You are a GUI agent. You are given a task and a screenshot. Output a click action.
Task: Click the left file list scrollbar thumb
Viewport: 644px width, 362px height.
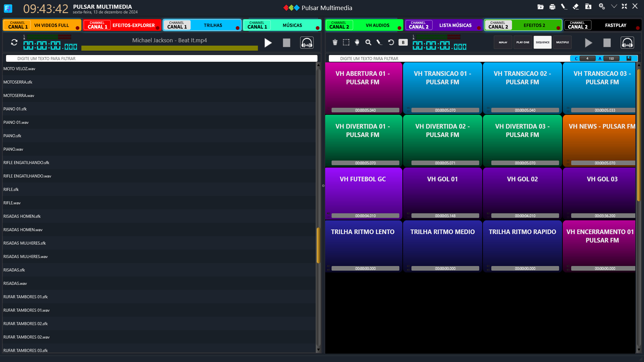click(x=318, y=246)
